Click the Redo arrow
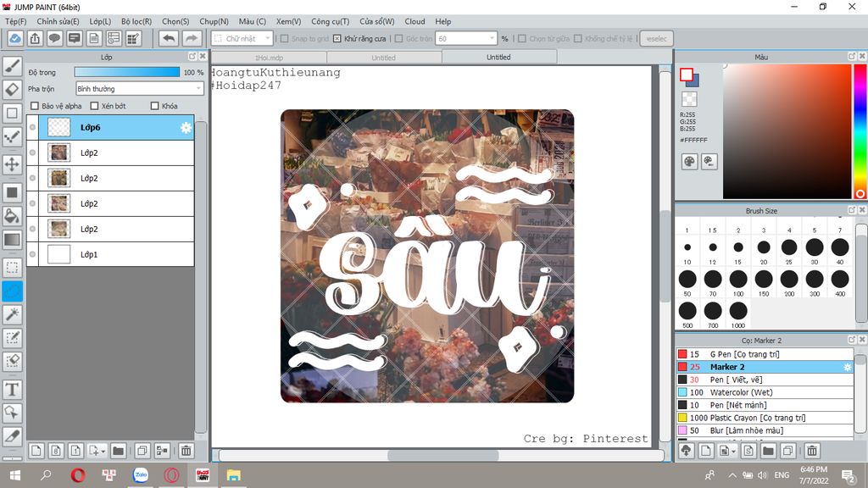This screenshot has width=868, height=488. (x=191, y=38)
